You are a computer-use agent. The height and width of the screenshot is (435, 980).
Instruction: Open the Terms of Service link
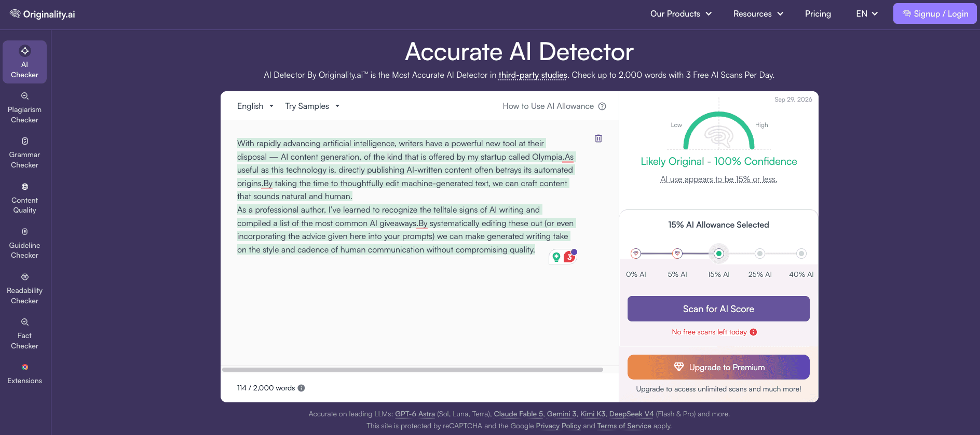pos(624,426)
